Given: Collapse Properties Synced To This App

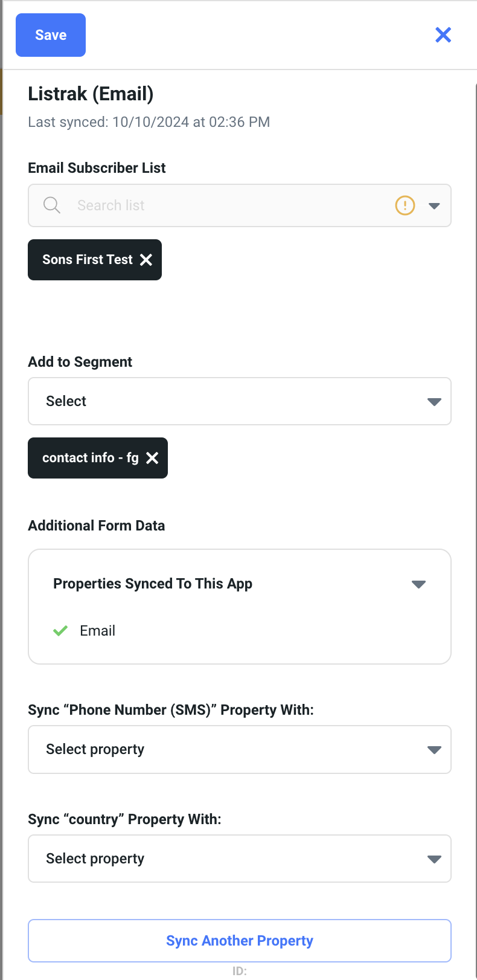Looking at the screenshot, I should pos(418,584).
